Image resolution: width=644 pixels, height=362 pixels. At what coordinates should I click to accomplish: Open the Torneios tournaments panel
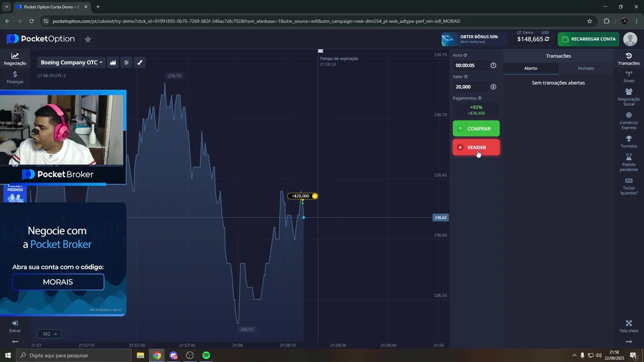(628, 142)
